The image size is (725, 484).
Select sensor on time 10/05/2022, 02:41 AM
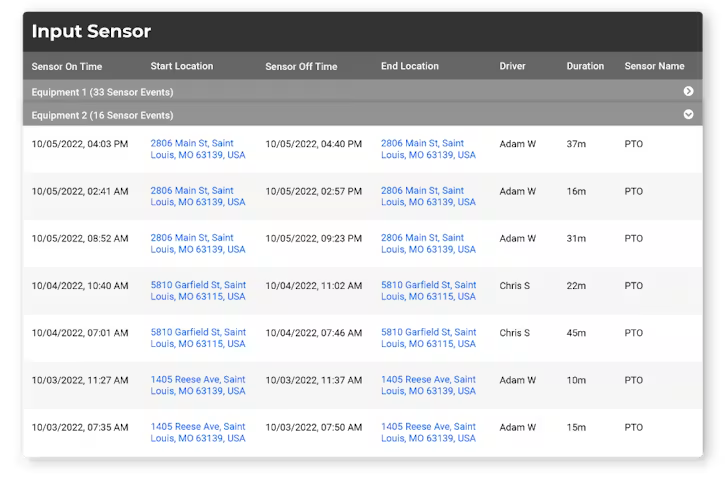pyautogui.click(x=80, y=191)
